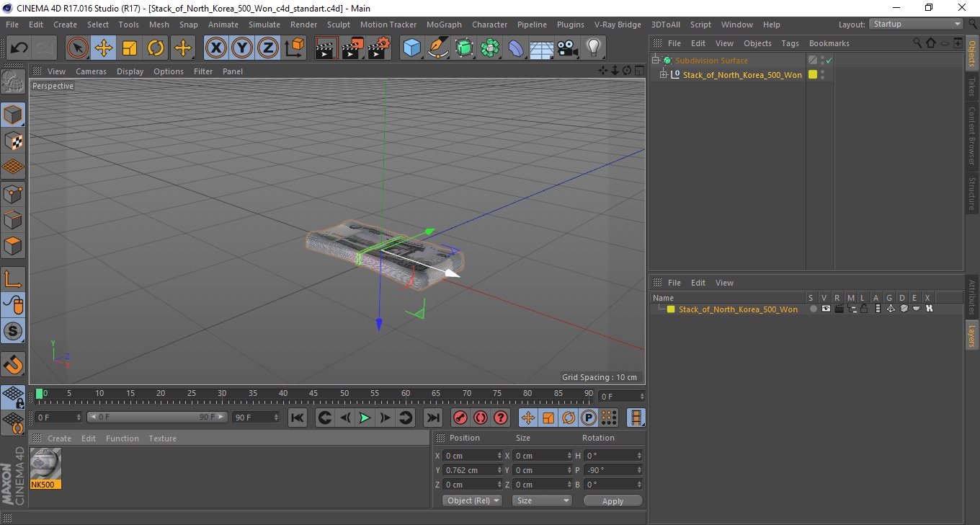Screen dimensions: 980x525
Task: Open Object (Rel) coordinate dropdown
Action: [x=473, y=500]
